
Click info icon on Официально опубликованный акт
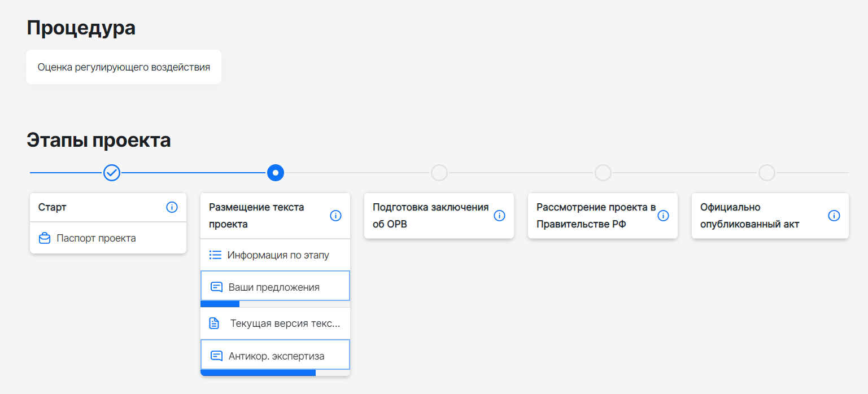[x=834, y=216]
